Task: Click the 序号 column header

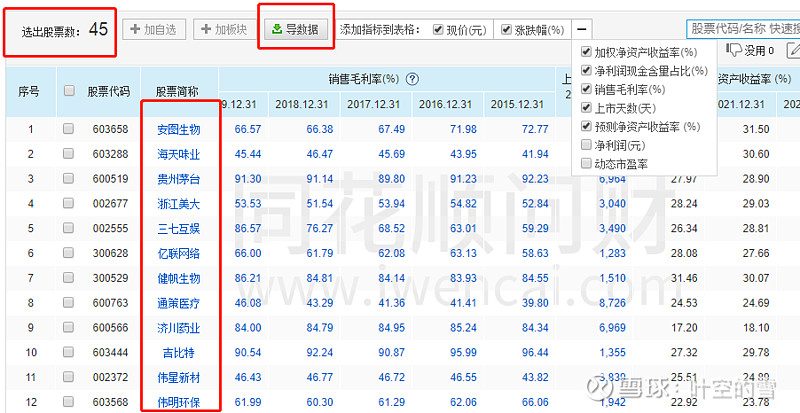Action: click(x=29, y=91)
